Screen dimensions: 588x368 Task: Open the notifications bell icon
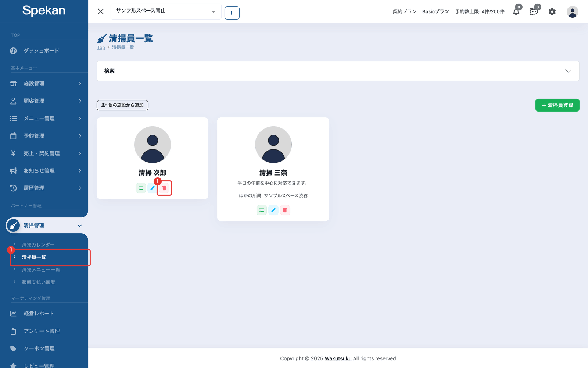click(x=516, y=12)
